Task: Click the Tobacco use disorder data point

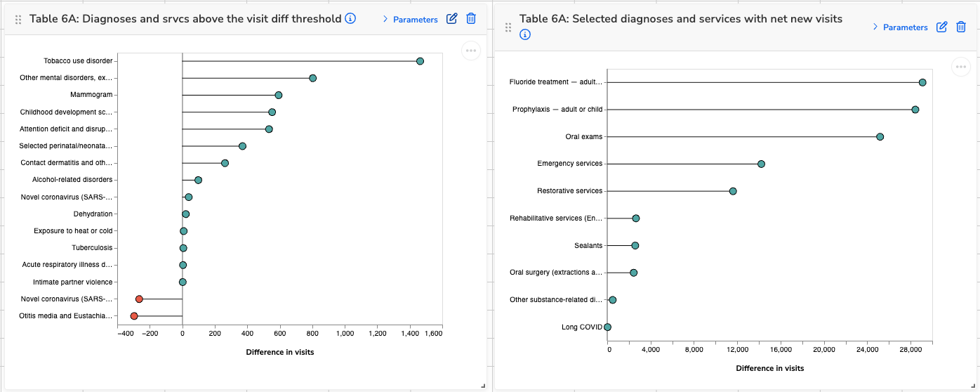Action: point(420,61)
